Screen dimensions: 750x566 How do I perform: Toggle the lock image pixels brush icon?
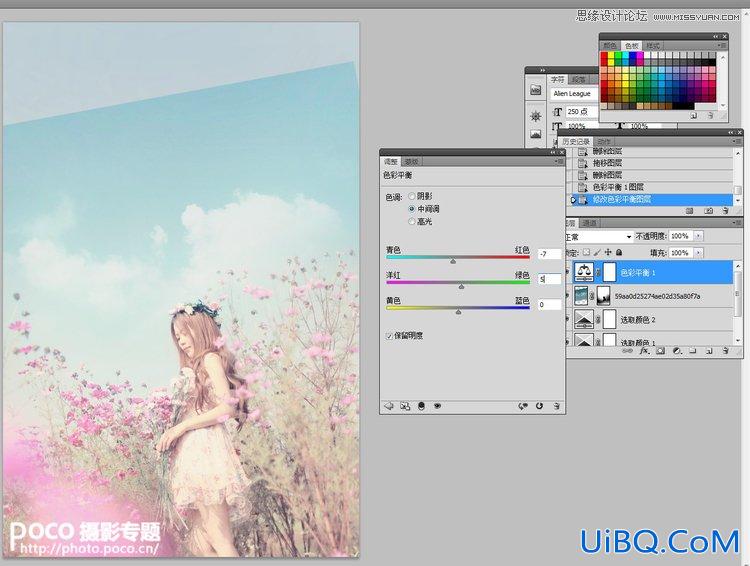tap(597, 253)
